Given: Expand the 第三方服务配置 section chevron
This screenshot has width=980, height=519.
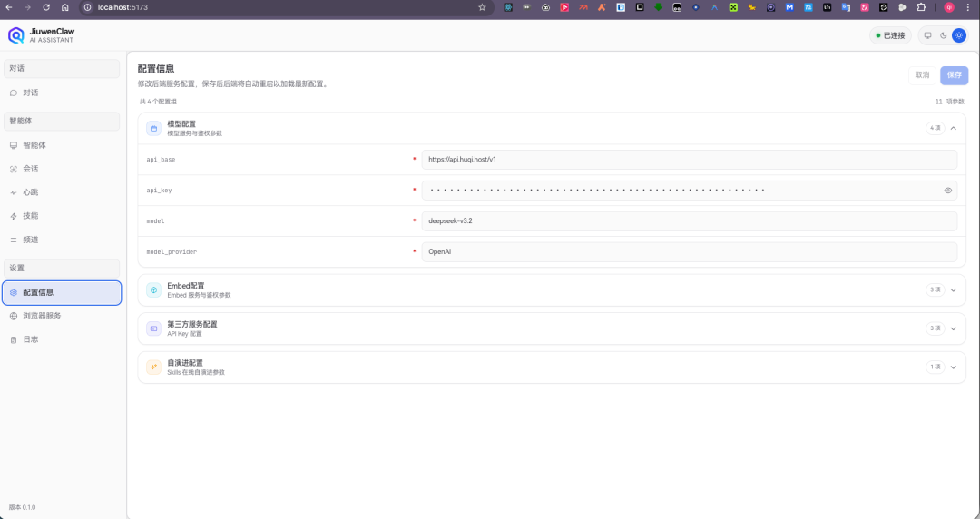Looking at the screenshot, I should click(x=954, y=328).
